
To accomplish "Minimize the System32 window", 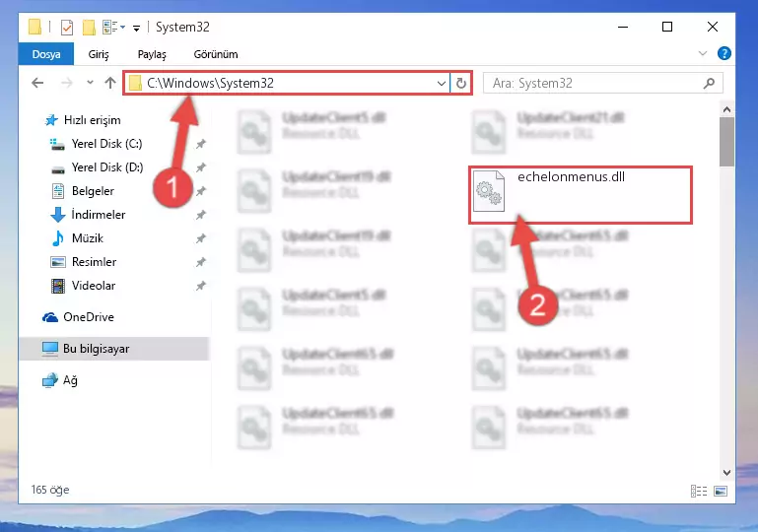I will point(623,27).
